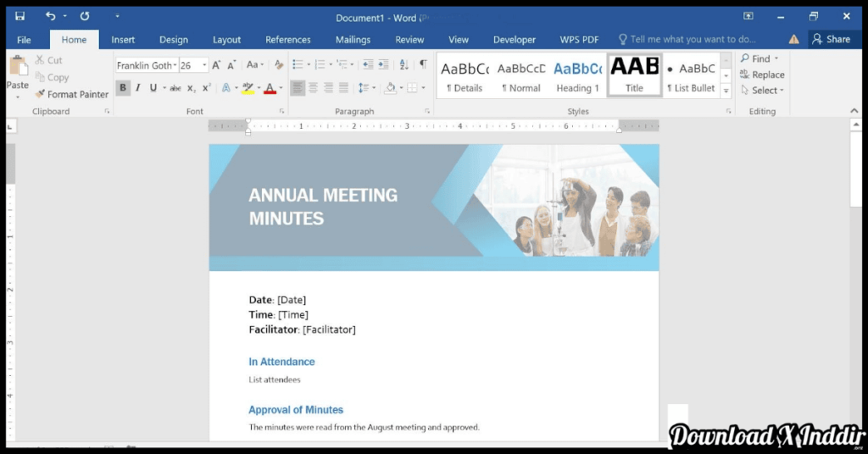The width and height of the screenshot is (868, 454).
Task: Click the Increase Indent icon
Action: pyautogui.click(x=383, y=65)
